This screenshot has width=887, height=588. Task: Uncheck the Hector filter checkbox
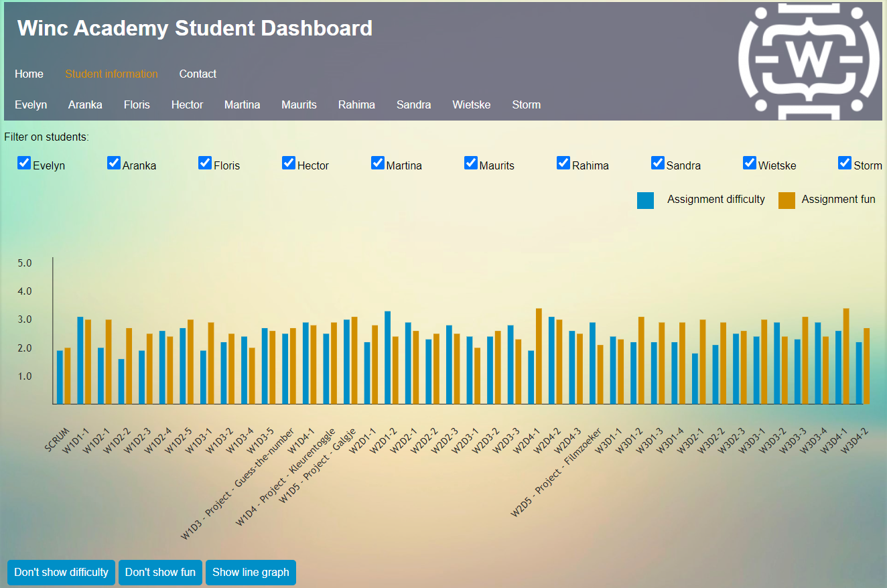[x=289, y=163]
